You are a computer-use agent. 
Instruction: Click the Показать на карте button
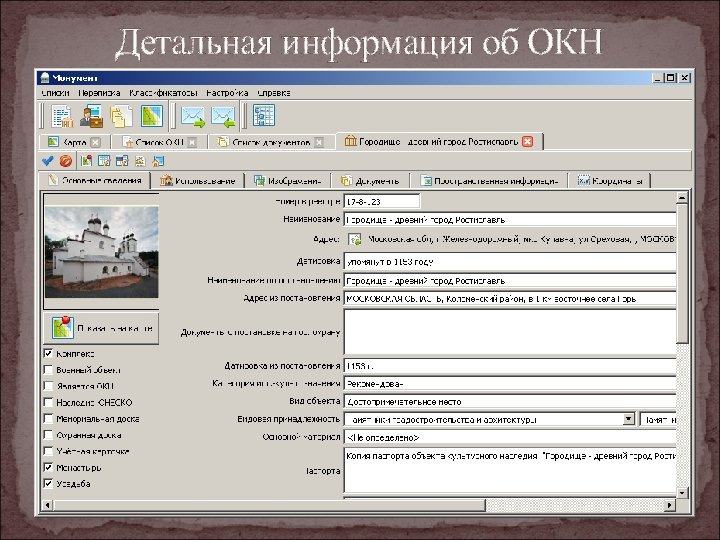click(101, 328)
